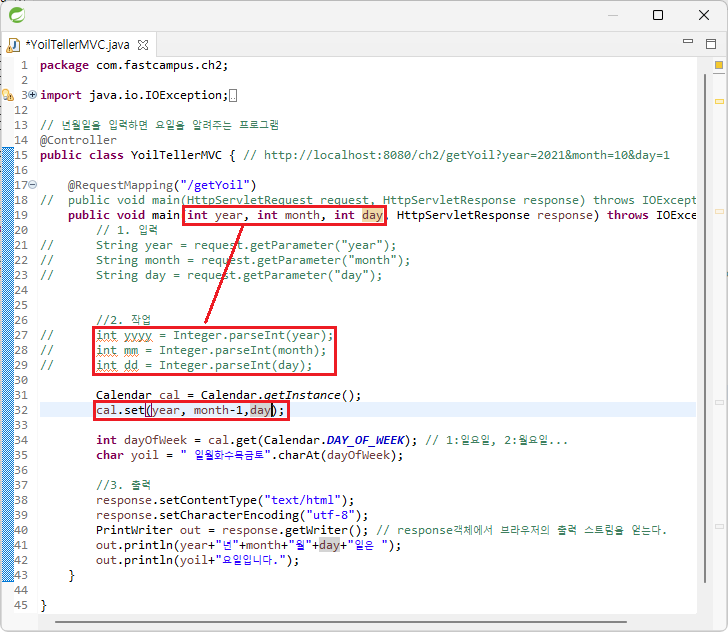
Task: Click 'cal.set' on line 32
Action: (x=120, y=410)
